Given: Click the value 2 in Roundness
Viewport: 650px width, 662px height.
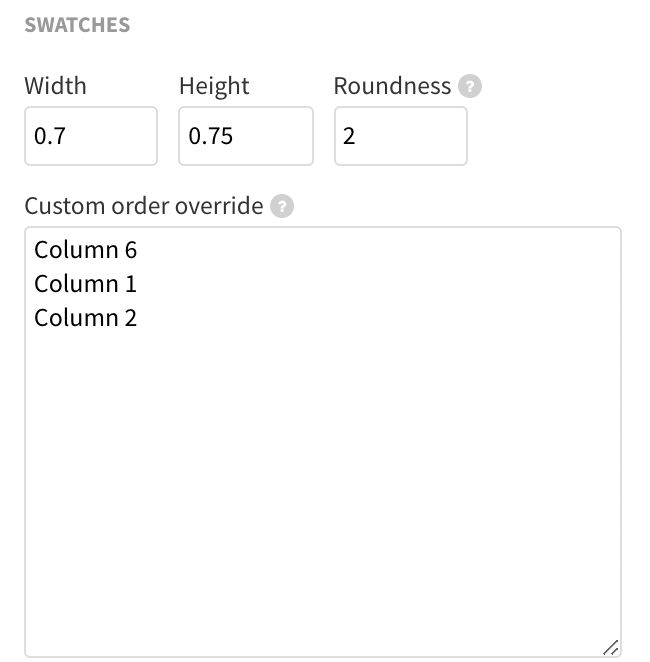Looking at the screenshot, I should (349, 136).
